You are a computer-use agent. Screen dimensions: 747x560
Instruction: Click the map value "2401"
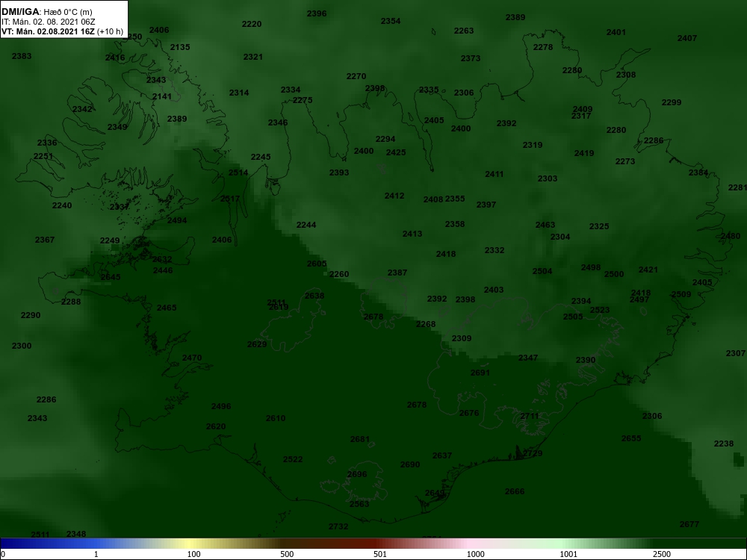click(x=616, y=32)
